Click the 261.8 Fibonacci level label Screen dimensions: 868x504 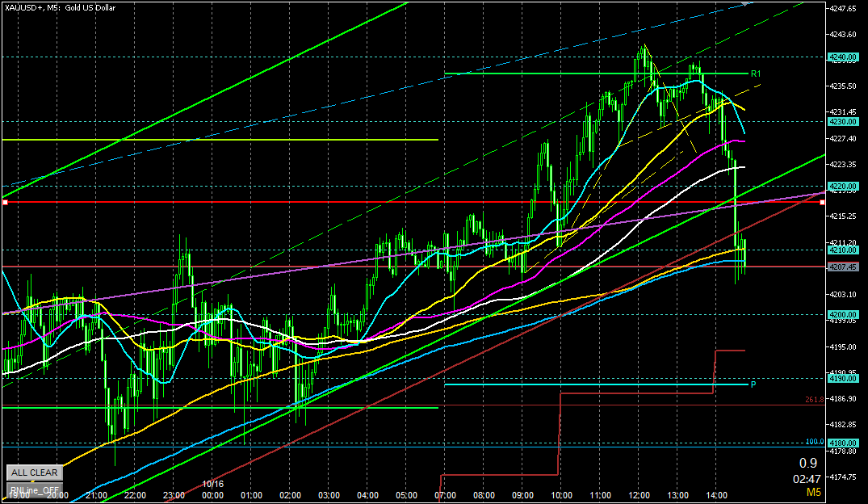813,400
